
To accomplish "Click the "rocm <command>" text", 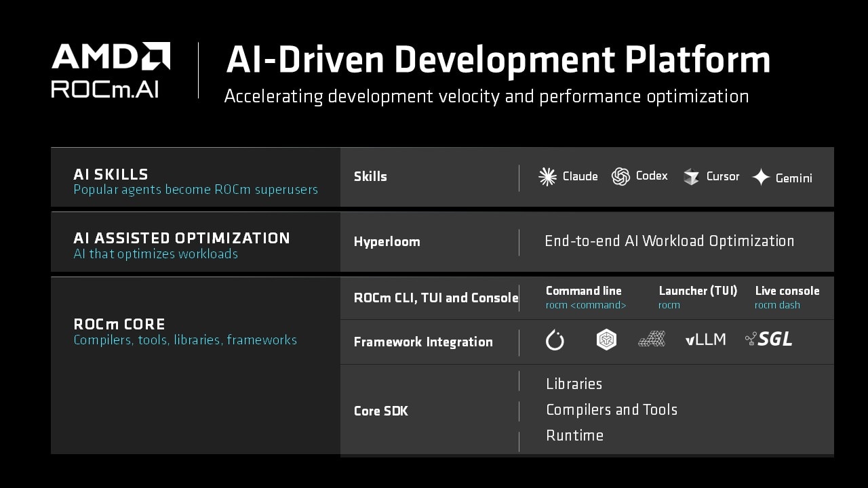I will tap(586, 305).
